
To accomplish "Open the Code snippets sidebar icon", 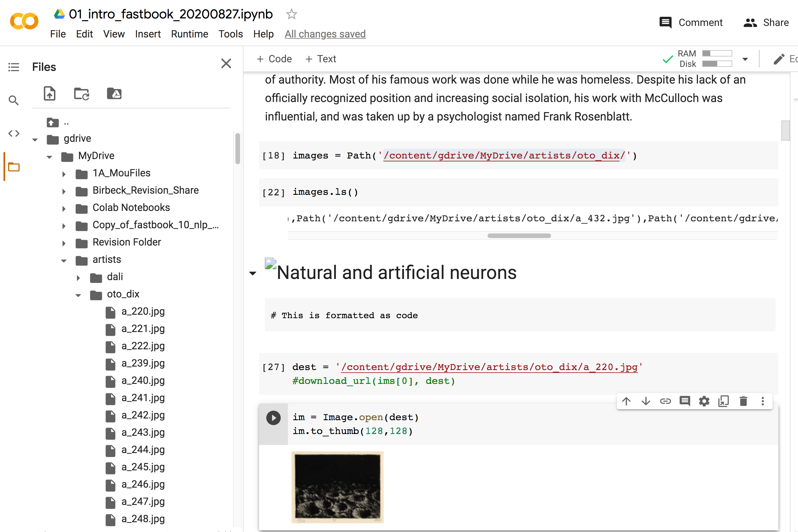I will pos(14,133).
